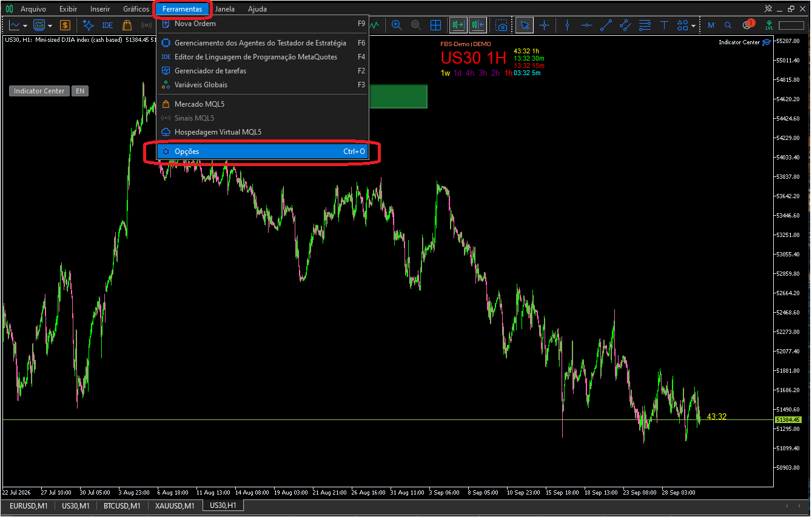The height and width of the screenshot is (517, 812).
Task: Expand the chart type dropdown arrow
Action: tap(25, 26)
